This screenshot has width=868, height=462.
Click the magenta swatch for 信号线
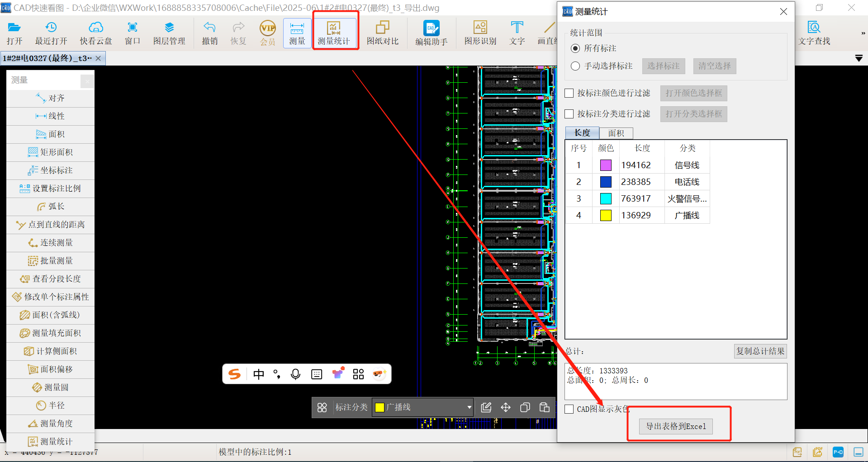point(606,165)
